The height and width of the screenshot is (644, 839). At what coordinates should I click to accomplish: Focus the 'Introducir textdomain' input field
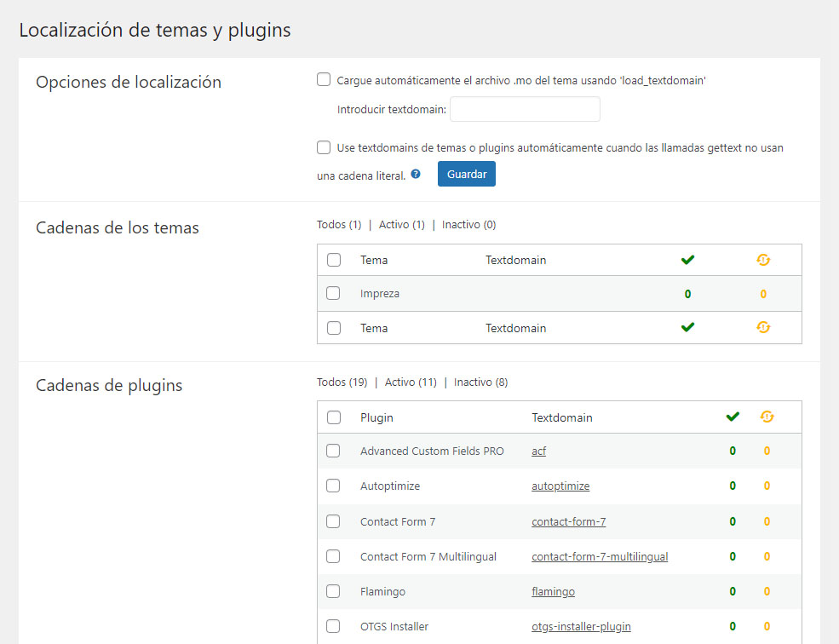pos(525,109)
